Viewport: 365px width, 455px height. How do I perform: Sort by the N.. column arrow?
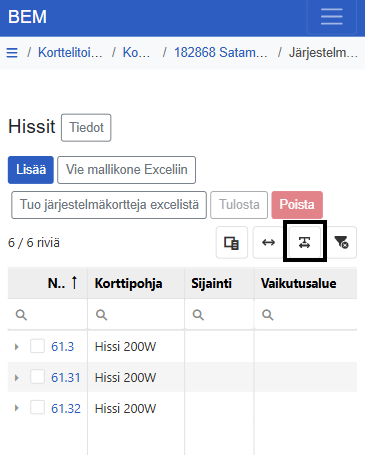74,283
